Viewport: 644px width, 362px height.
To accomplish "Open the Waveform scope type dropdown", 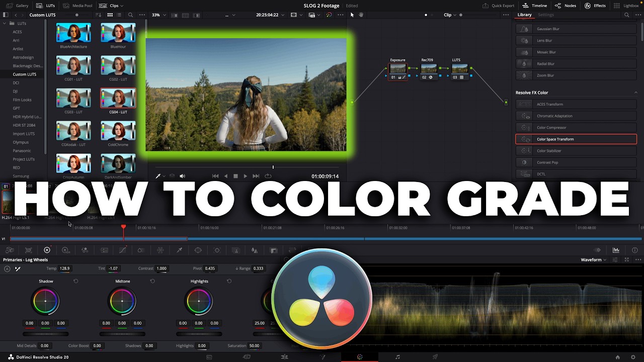I will pyautogui.click(x=594, y=260).
